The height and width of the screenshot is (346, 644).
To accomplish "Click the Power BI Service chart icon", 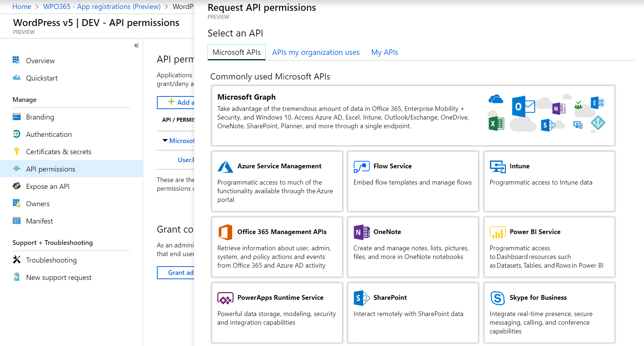I will pyautogui.click(x=498, y=232).
